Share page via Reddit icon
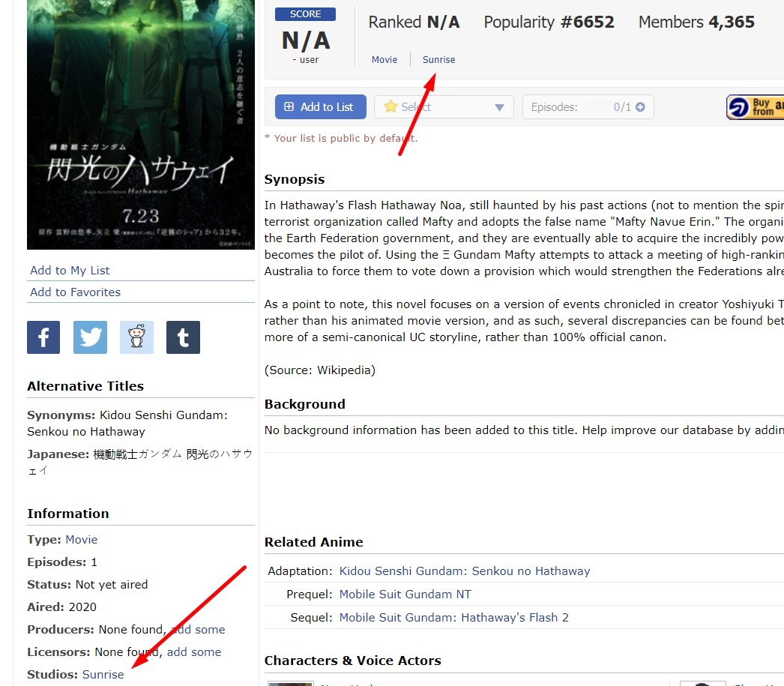This screenshot has height=686, width=784. pos(136,337)
